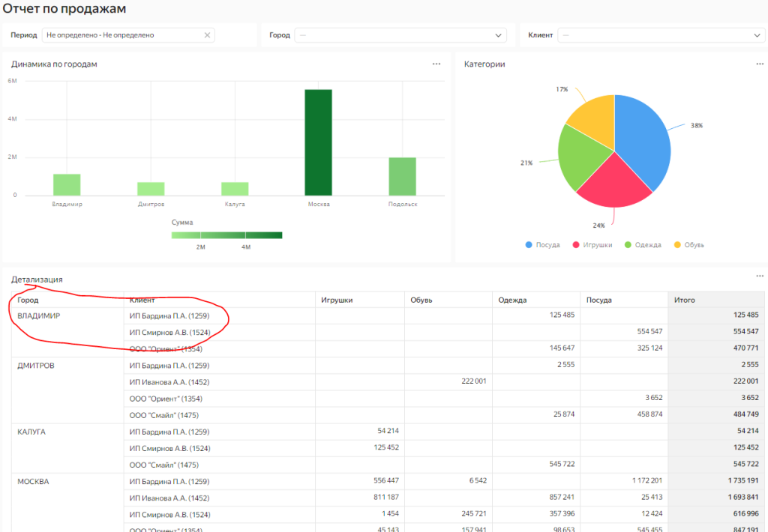Click ООО "Смайл" (1475) under КАЛУГА

164,465
